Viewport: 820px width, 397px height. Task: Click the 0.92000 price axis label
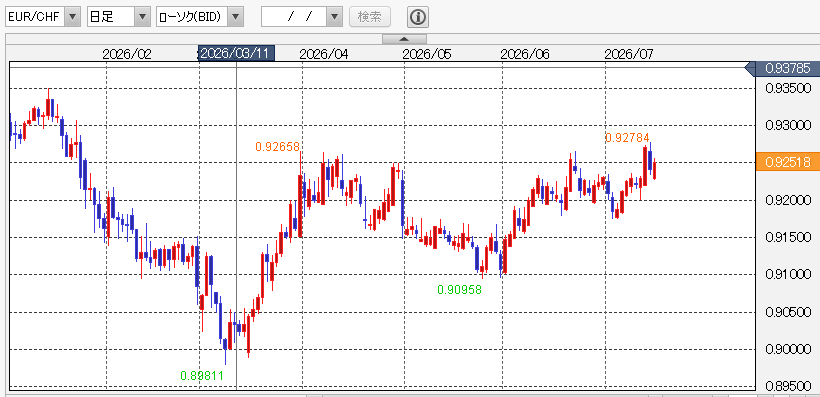(x=788, y=200)
